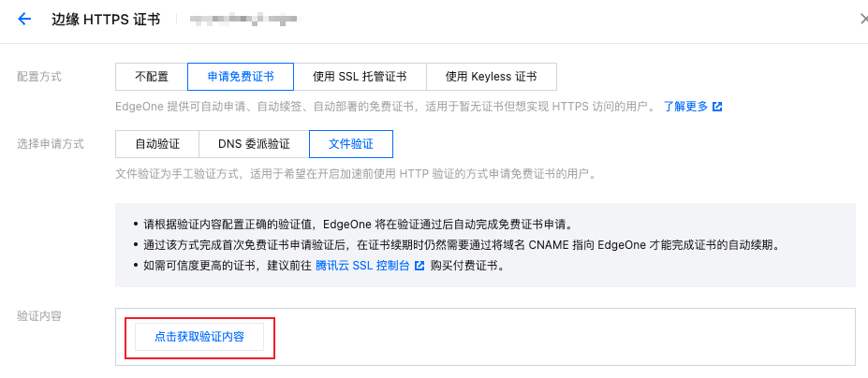Click the 选择申请方式 label
Image resolution: width=868 pixels, height=378 pixels.
(51, 144)
